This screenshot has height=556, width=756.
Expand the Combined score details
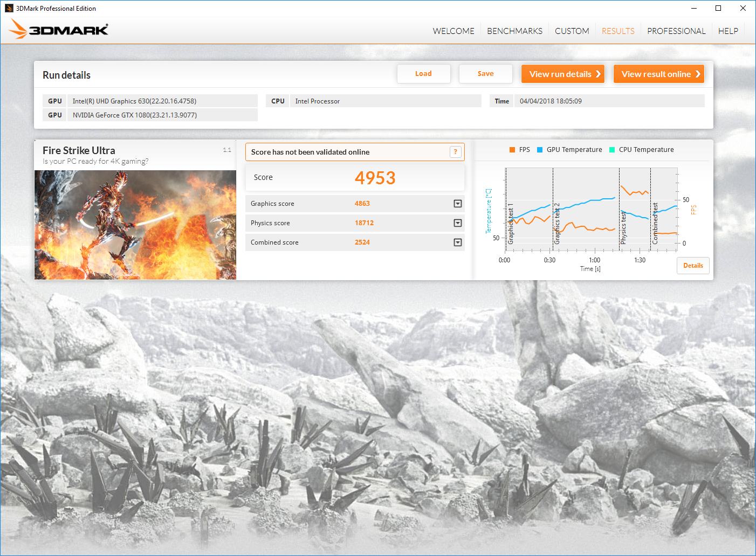click(458, 242)
